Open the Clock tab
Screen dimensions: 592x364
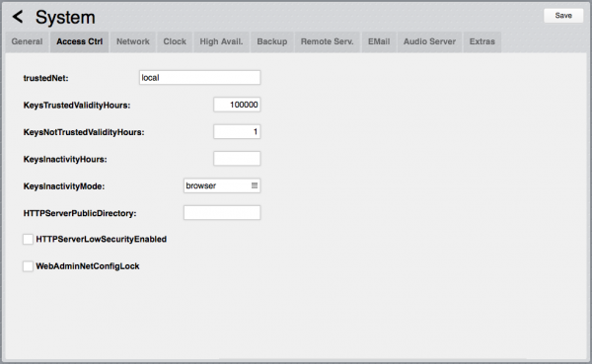point(175,41)
